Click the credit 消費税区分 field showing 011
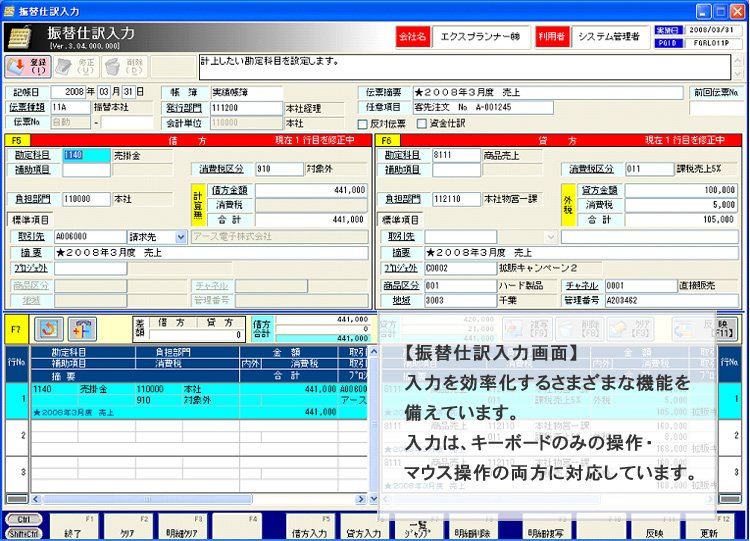 click(649, 169)
